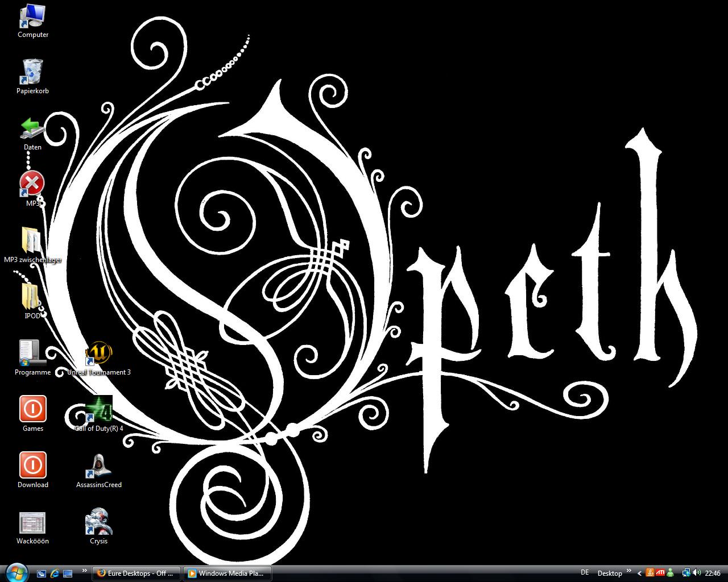Launch the AssassinsCreed shortcut
The image size is (728, 582).
point(99,470)
